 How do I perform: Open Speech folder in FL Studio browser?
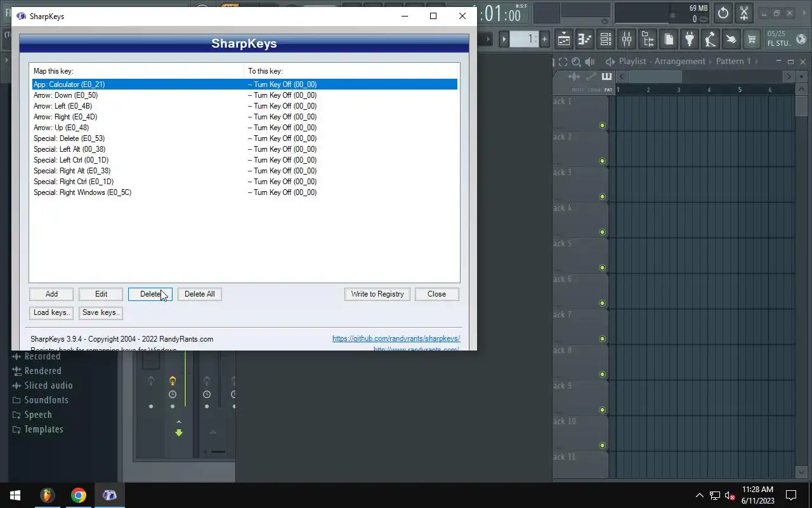pos(32,415)
